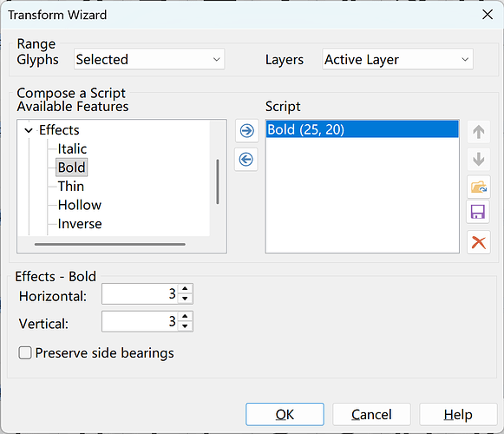Click the features list vertical scrollbar
Image resolution: width=504 pixels, height=434 pixels.
tap(218, 181)
